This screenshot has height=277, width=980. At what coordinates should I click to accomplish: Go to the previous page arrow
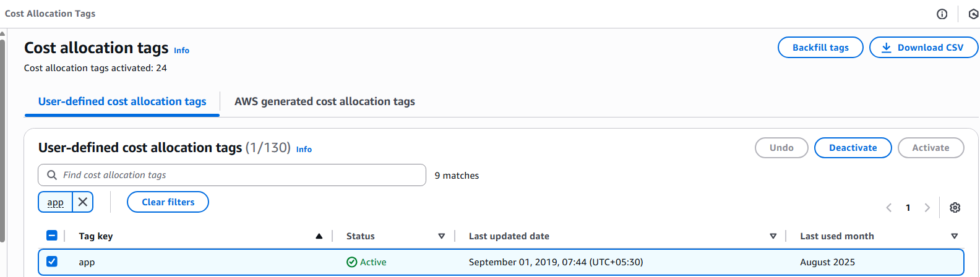(888, 208)
